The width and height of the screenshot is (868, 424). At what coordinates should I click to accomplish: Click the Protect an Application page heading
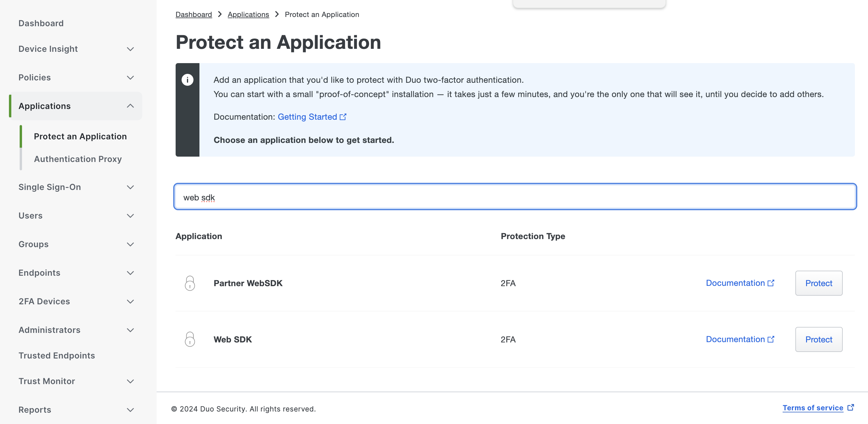pyautogui.click(x=278, y=43)
